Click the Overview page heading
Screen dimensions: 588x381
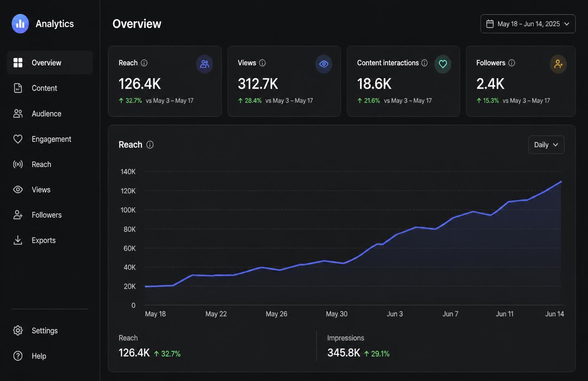(137, 24)
